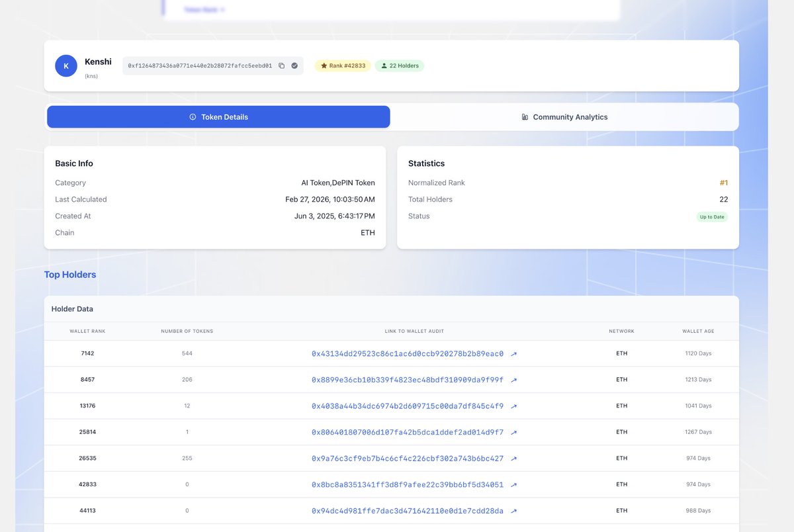Click wallet rank 44113 cell
This screenshot has width=794, height=532.
click(x=87, y=510)
